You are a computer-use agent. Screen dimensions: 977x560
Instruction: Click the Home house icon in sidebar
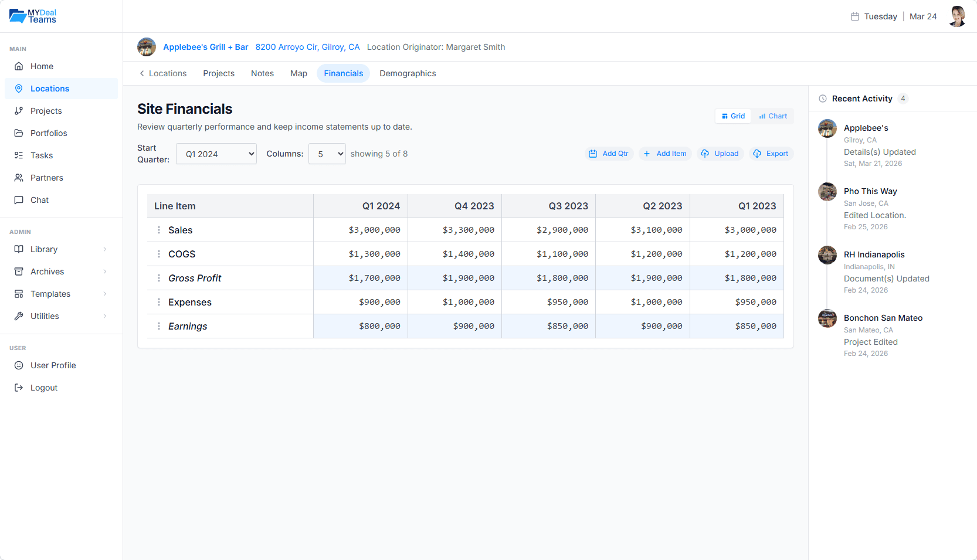(x=19, y=66)
